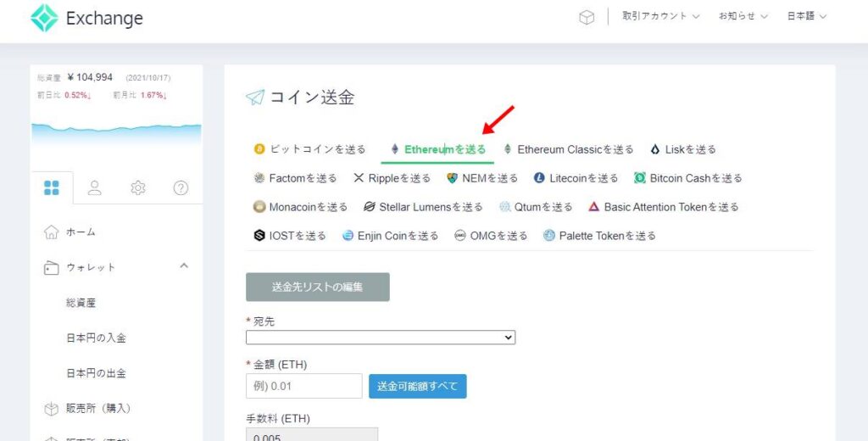Click the Lisk icon
This screenshot has width=868, height=441.
pos(655,149)
